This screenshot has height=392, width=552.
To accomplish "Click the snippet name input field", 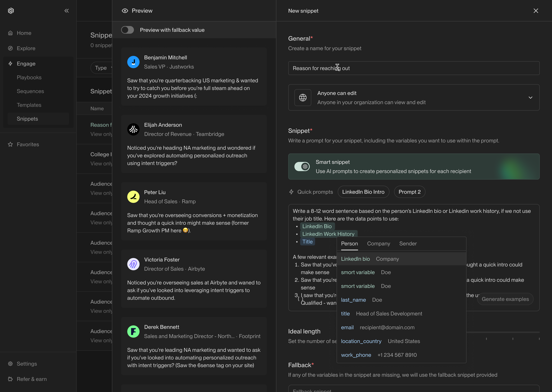I will point(413,68).
